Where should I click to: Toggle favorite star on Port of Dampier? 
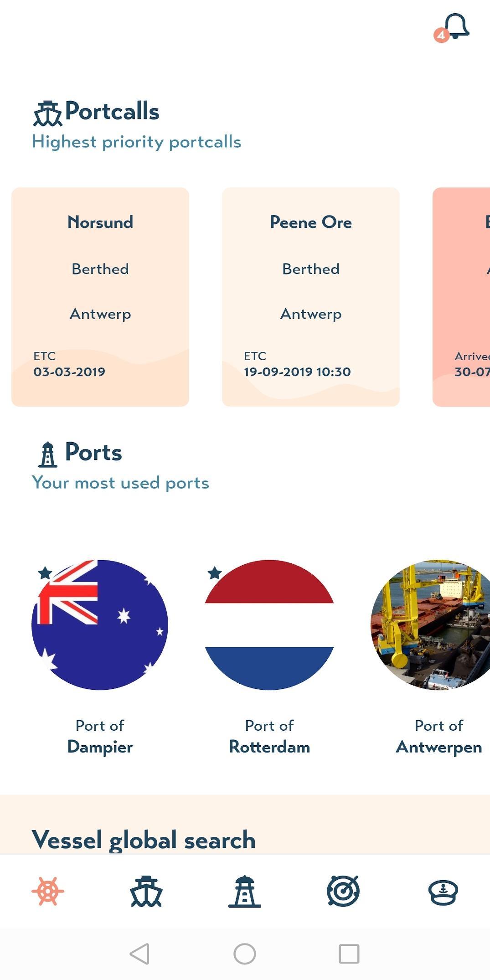tap(45, 573)
